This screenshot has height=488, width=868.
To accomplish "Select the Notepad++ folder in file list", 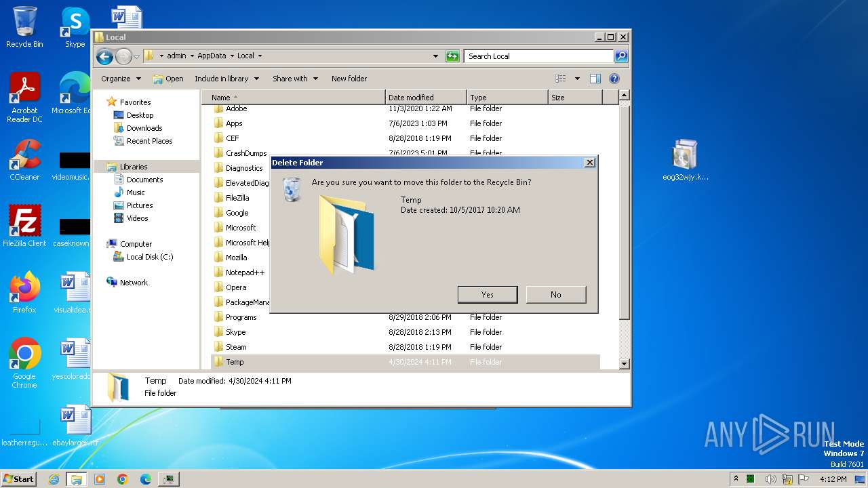I will (x=245, y=272).
